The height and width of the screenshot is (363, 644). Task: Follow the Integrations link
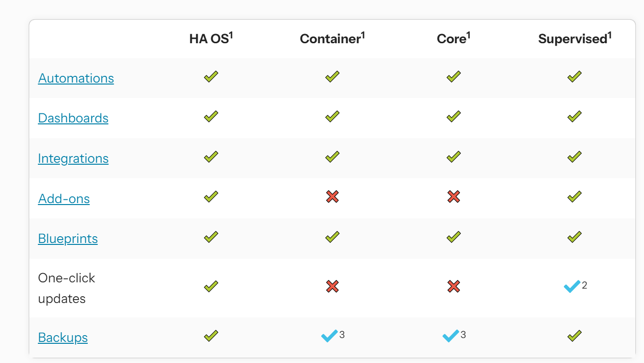[x=73, y=158]
